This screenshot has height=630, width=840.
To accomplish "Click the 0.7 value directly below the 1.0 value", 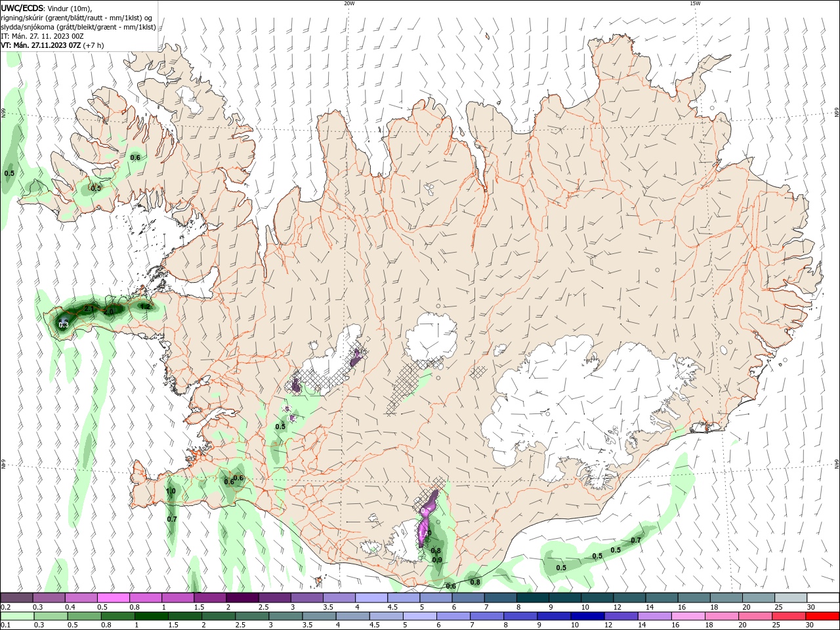I will [172, 519].
